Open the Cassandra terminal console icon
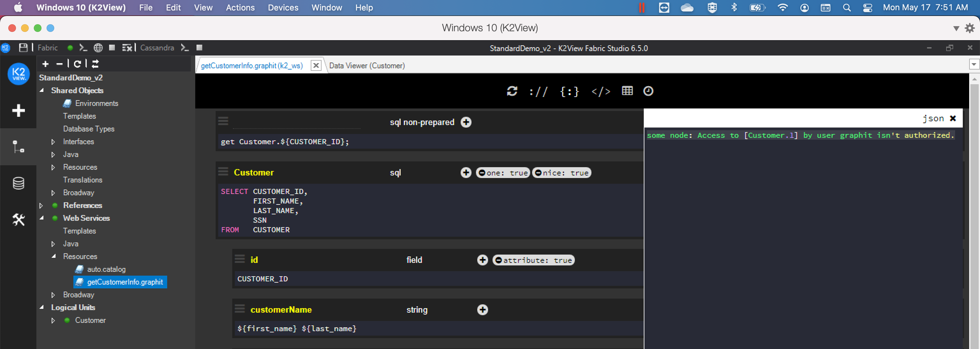The image size is (980, 349). point(185,47)
